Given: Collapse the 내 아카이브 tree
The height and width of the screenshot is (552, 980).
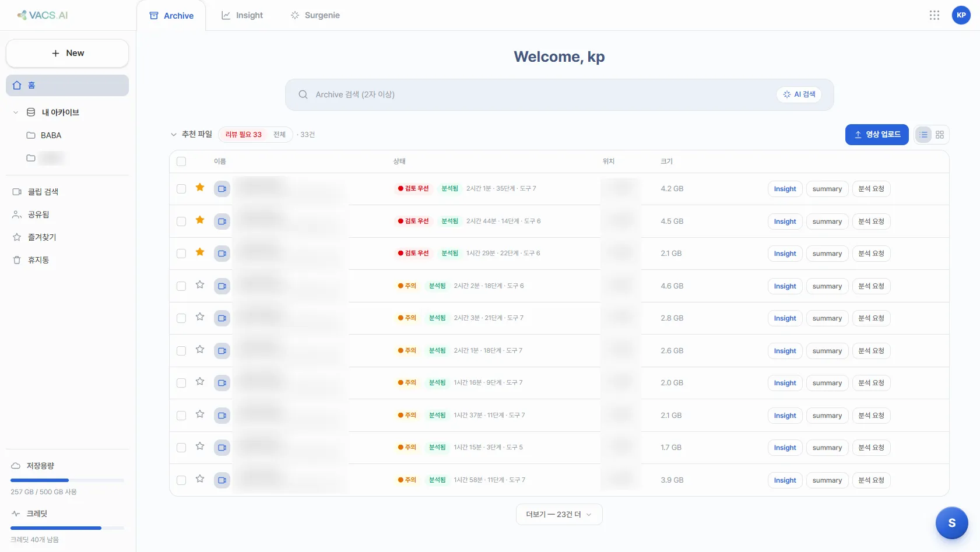Looking at the screenshot, I should click(x=16, y=112).
